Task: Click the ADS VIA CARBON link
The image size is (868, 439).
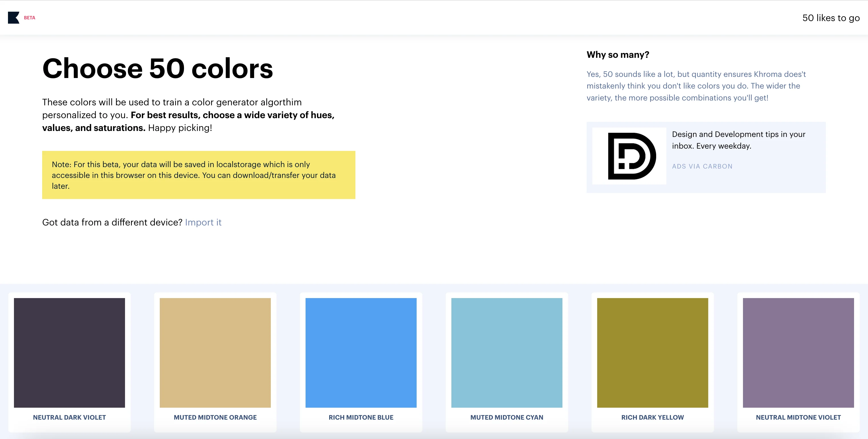Action: click(702, 166)
